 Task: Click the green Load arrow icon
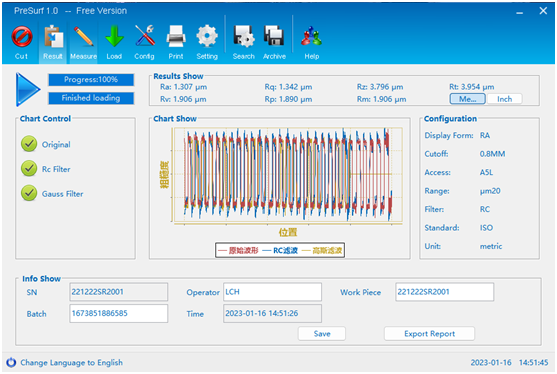114,37
